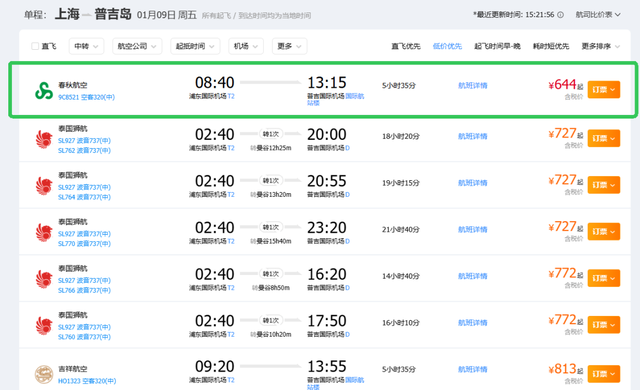
Task: Click the 18小时20分 duration text
Action: coord(400,136)
